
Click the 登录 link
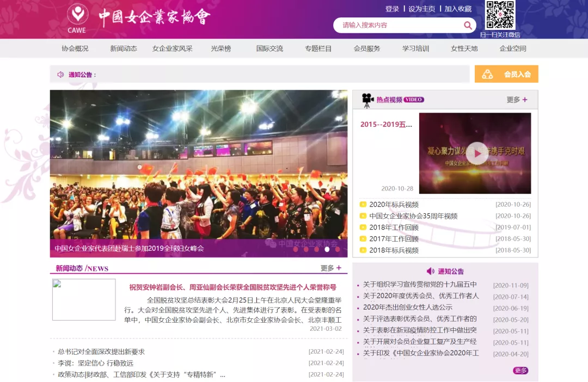(x=392, y=9)
